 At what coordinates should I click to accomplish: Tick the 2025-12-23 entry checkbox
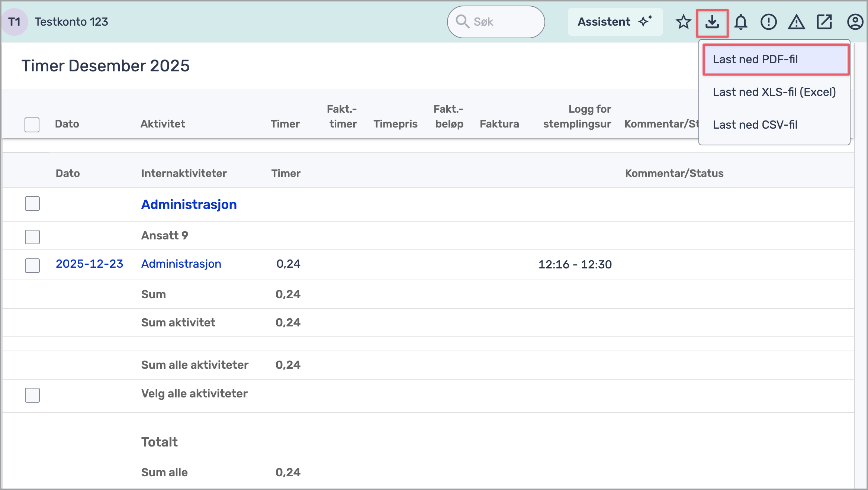tap(32, 265)
